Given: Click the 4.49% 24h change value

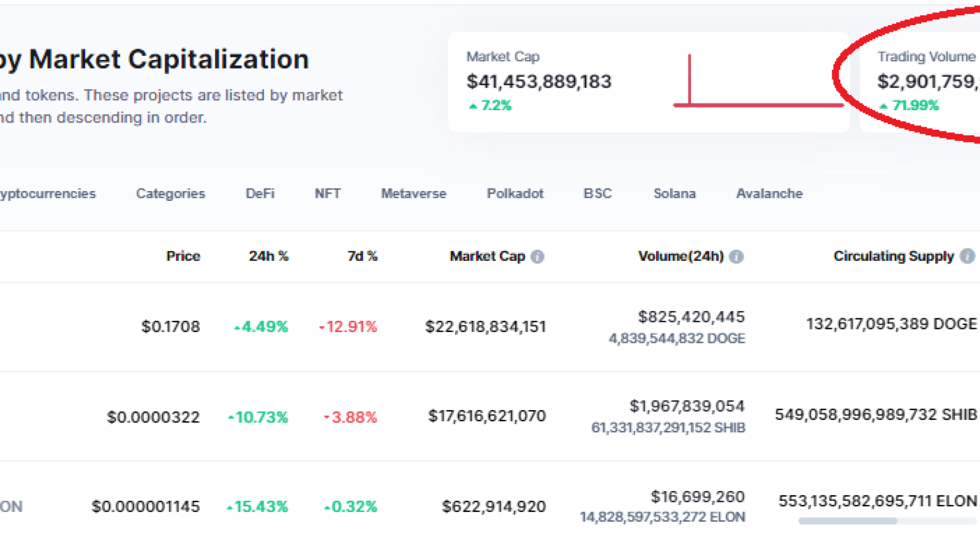Looking at the screenshot, I should [261, 326].
